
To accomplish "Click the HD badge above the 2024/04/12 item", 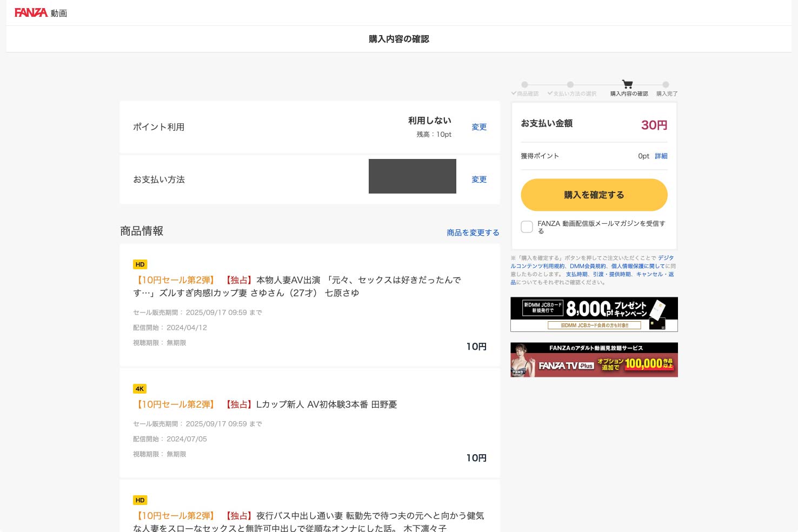I will pos(140,264).
